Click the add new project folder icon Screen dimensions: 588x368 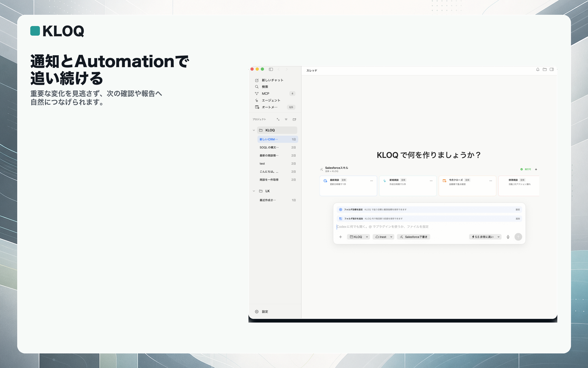click(294, 119)
